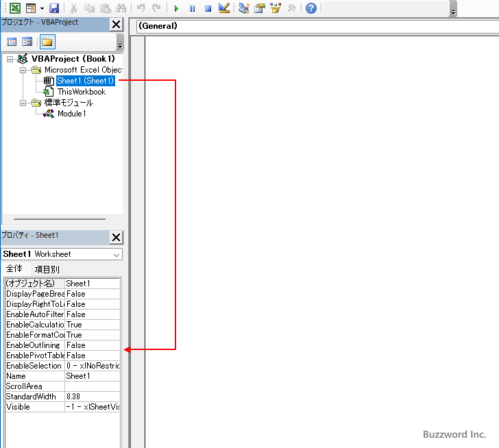Screen dimensions: 499x448
Task: Run the macro with green play icon
Action: [x=176, y=8]
